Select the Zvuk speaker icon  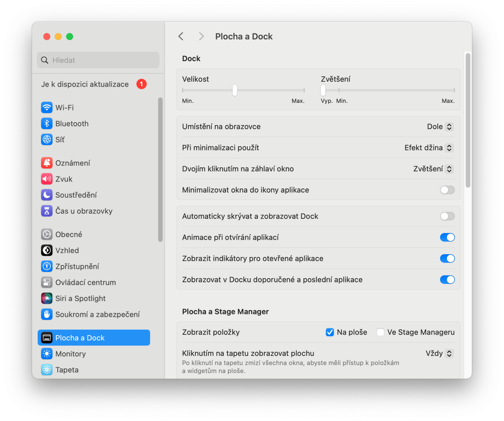point(47,179)
